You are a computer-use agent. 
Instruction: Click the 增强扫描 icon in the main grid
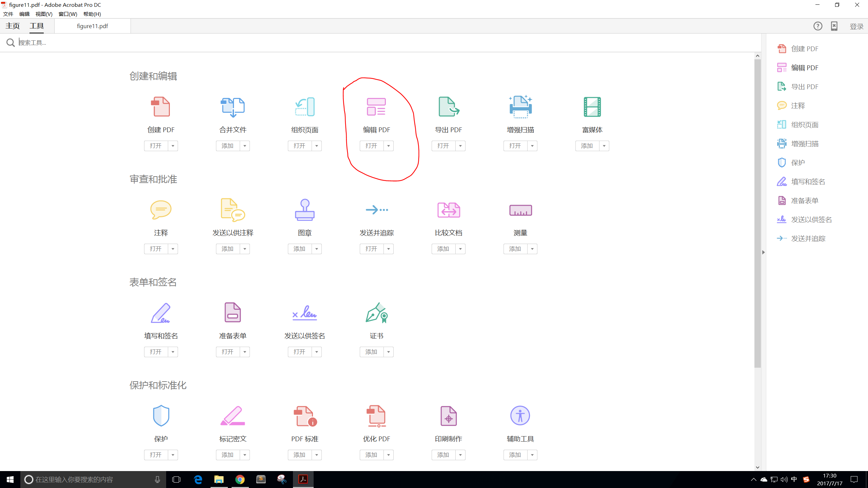coord(520,107)
